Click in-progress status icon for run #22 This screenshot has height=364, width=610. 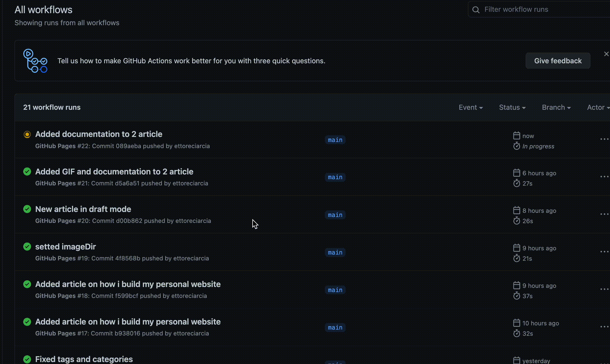click(x=27, y=134)
